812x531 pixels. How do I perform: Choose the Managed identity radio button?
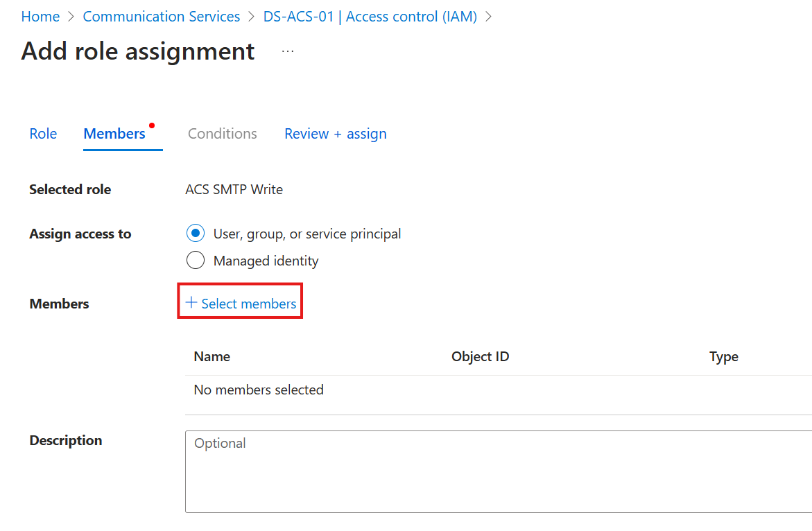196,261
